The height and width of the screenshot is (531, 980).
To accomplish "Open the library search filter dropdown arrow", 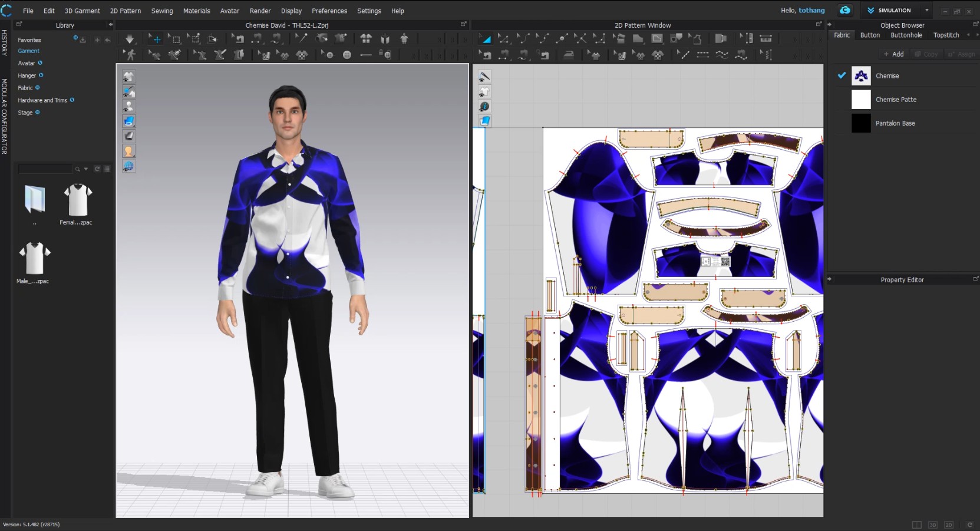I will 86,169.
